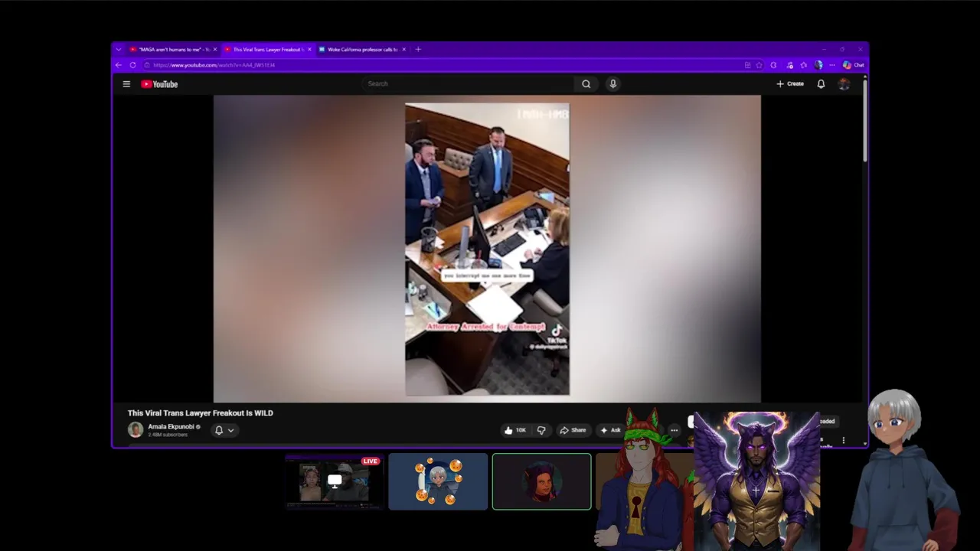Expand the tab list dropdown chevron
This screenshot has height=551, width=980.
(x=118, y=50)
